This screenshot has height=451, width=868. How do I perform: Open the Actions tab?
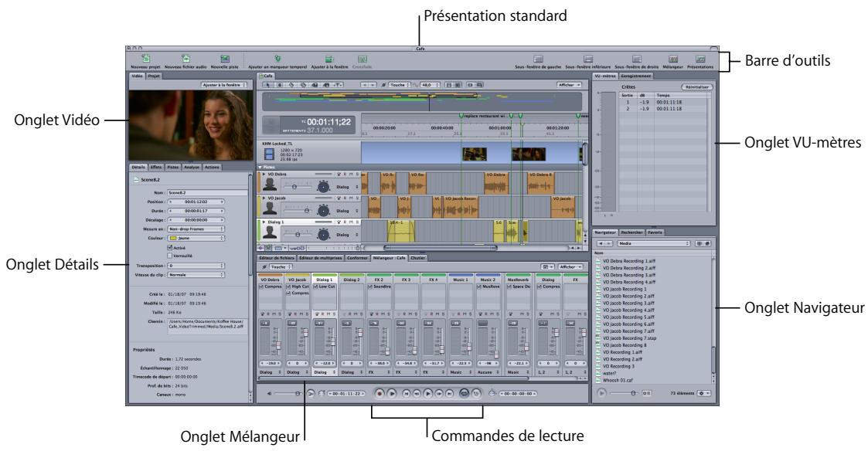(212, 167)
